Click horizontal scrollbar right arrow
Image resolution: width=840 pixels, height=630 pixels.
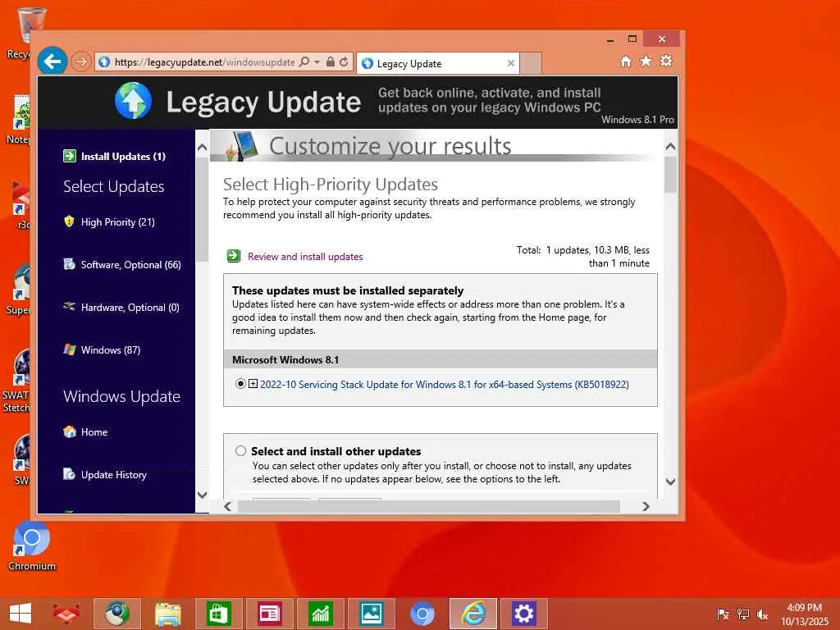click(x=646, y=506)
